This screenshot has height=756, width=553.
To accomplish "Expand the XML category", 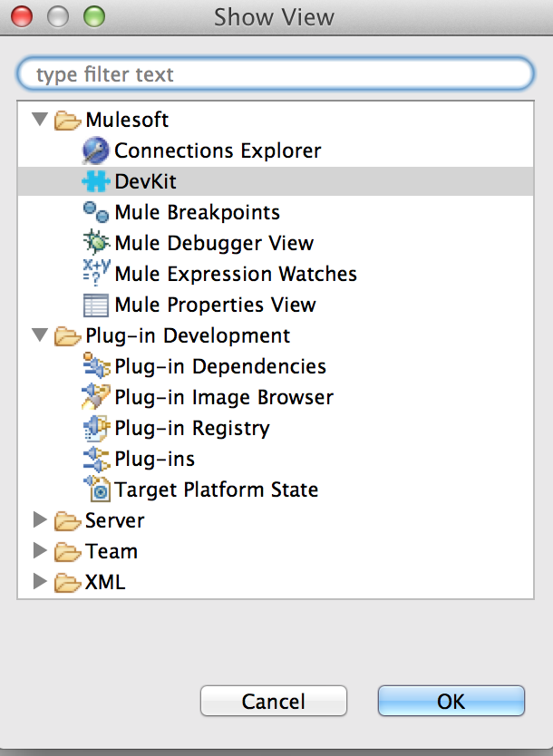I will click(41, 582).
